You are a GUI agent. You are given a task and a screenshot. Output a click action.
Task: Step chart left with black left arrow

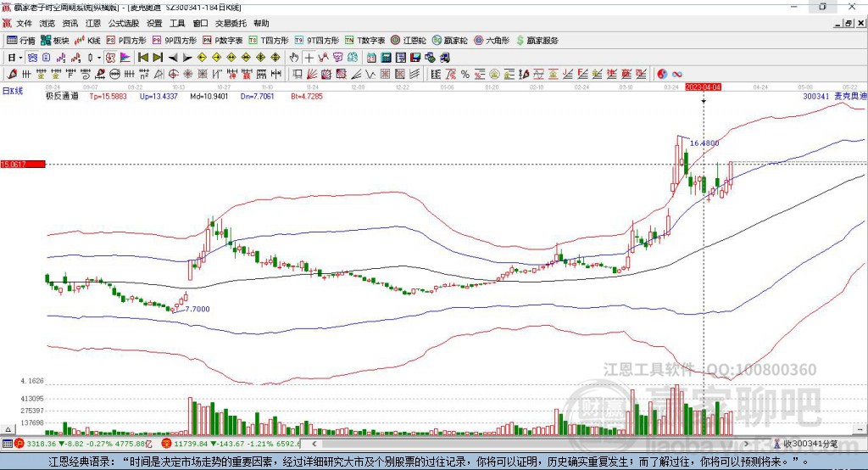point(173,58)
